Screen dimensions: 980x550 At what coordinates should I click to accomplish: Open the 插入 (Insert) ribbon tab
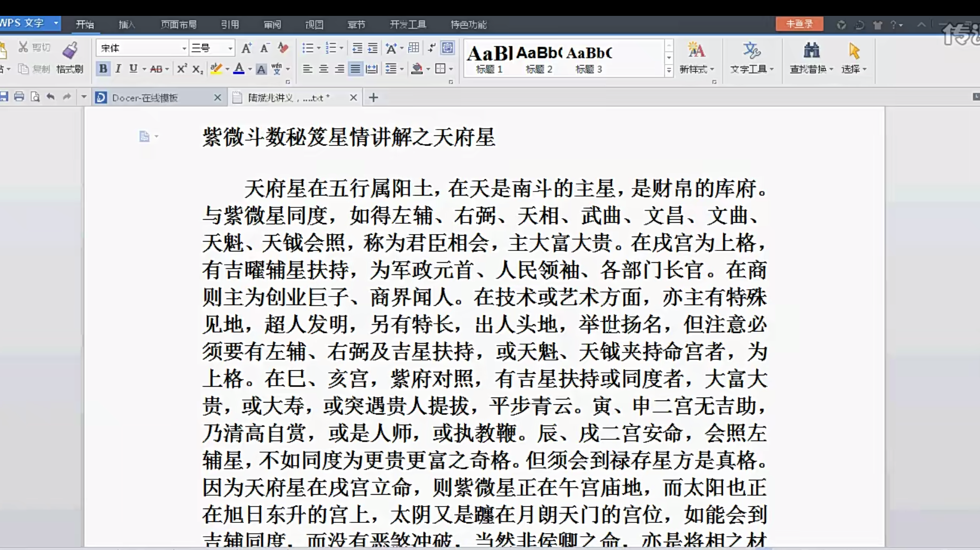[x=127, y=25]
